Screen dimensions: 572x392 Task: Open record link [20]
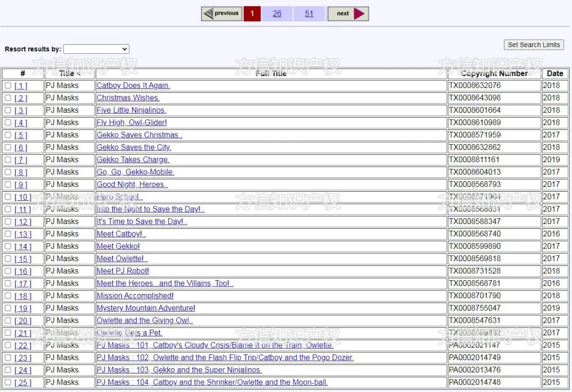coord(23,321)
